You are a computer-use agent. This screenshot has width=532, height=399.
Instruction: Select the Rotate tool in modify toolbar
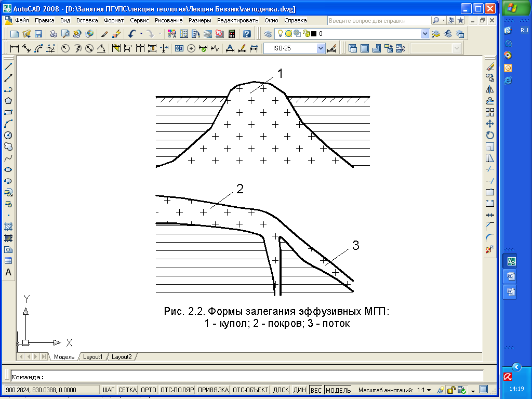[489, 135]
